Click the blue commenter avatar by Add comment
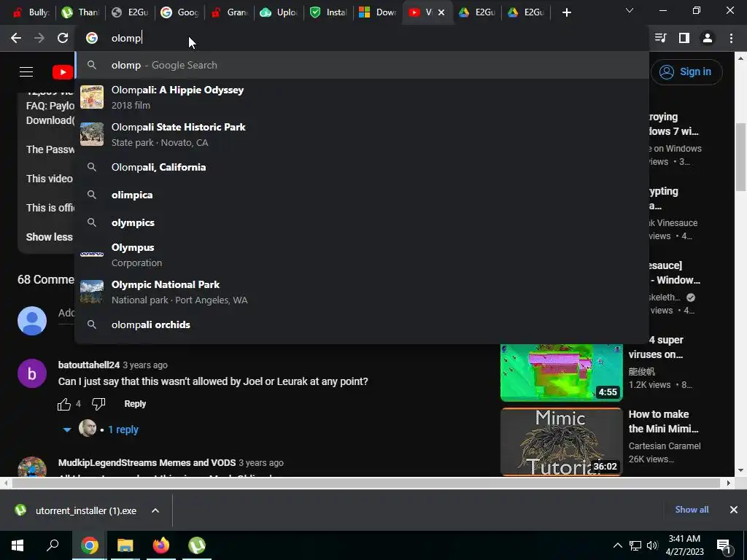The height and width of the screenshot is (560, 747). click(32, 321)
